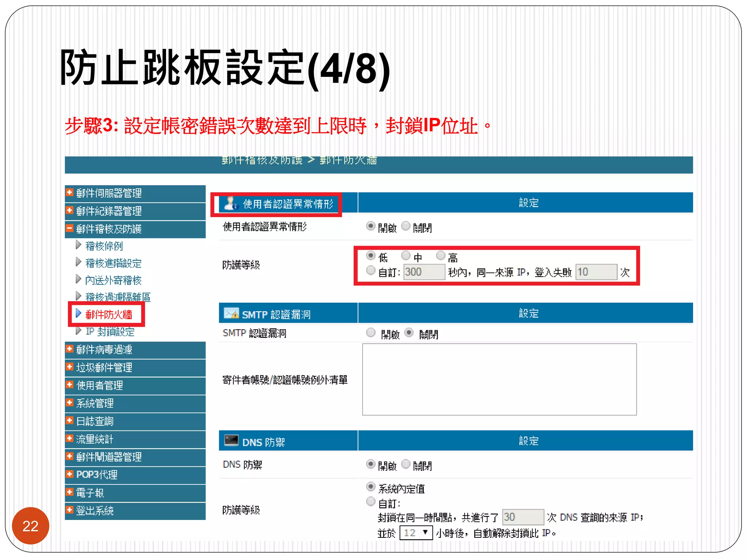Expand the 使用者管理 plus icon

pos(69,384)
